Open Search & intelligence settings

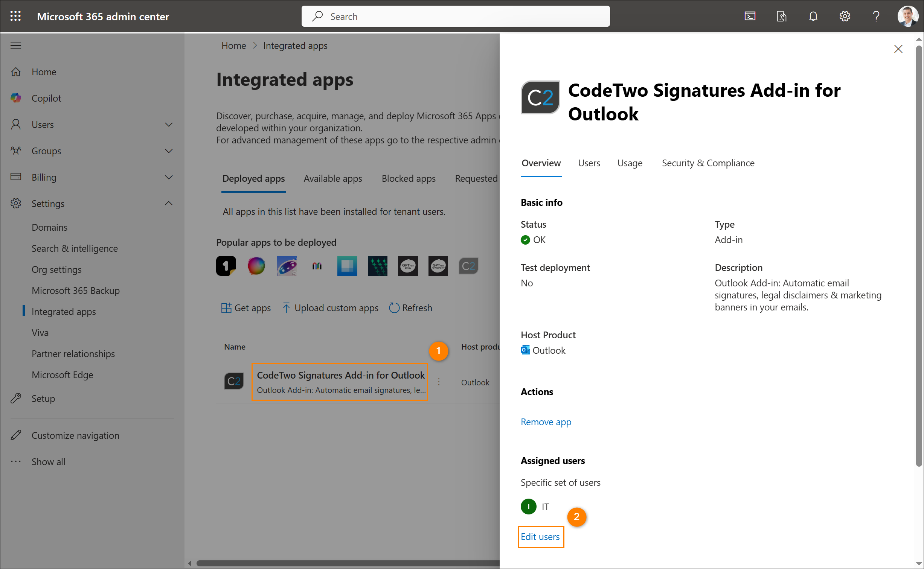(75, 248)
